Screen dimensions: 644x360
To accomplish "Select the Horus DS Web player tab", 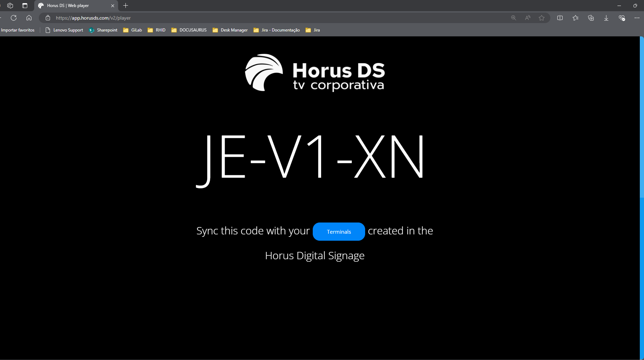I will pos(73,6).
